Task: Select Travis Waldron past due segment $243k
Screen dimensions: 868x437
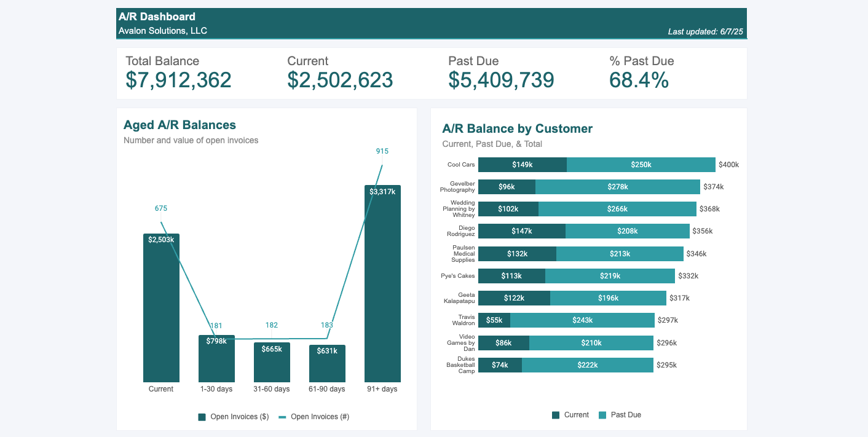Action: click(x=582, y=320)
